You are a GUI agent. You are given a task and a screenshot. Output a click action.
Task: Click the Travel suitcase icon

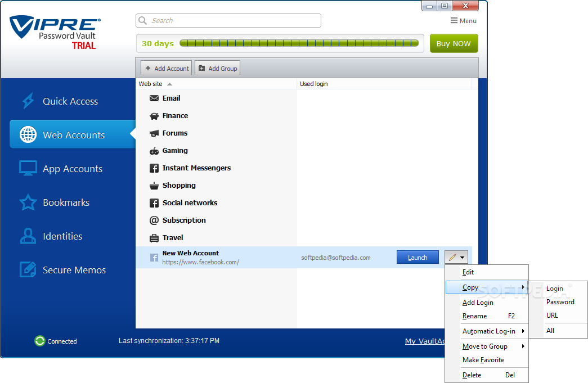[154, 237]
